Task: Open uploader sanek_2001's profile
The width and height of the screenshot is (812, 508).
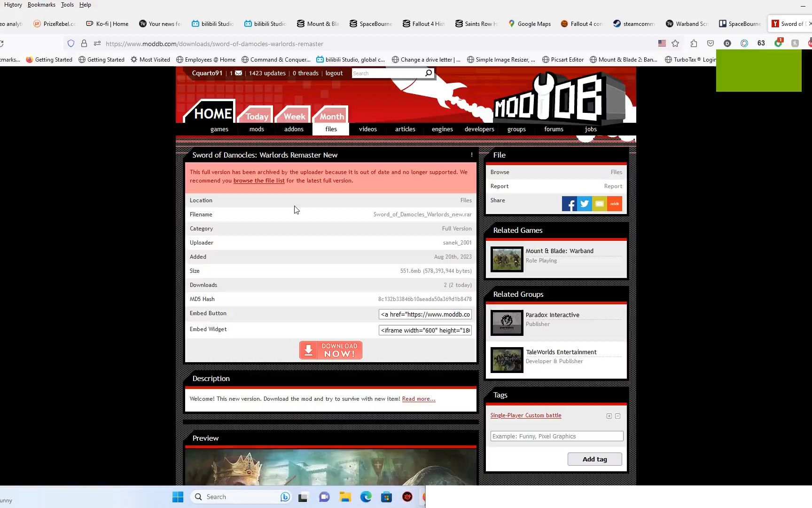Action: 457,243
